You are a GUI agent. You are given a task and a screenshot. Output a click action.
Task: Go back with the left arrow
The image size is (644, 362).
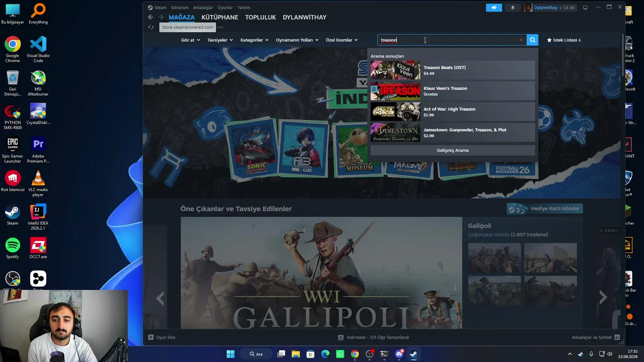[x=150, y=17]
